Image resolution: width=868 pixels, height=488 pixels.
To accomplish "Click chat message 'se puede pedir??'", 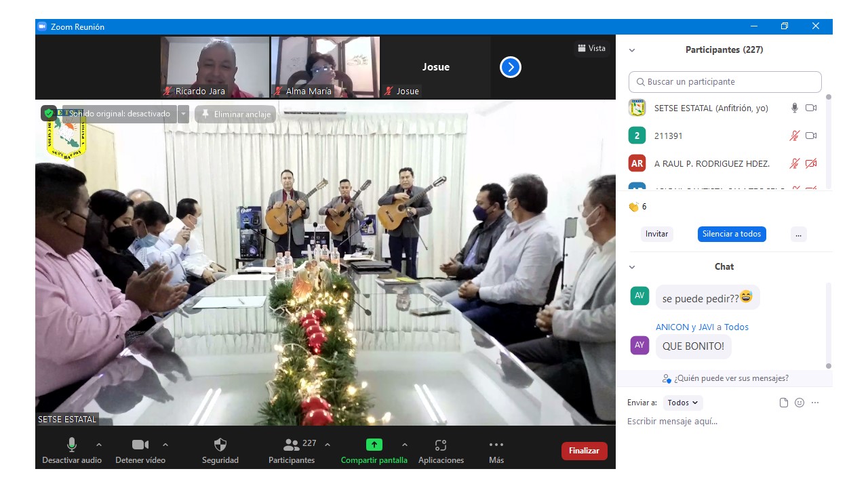I will (x=708, y=298).
